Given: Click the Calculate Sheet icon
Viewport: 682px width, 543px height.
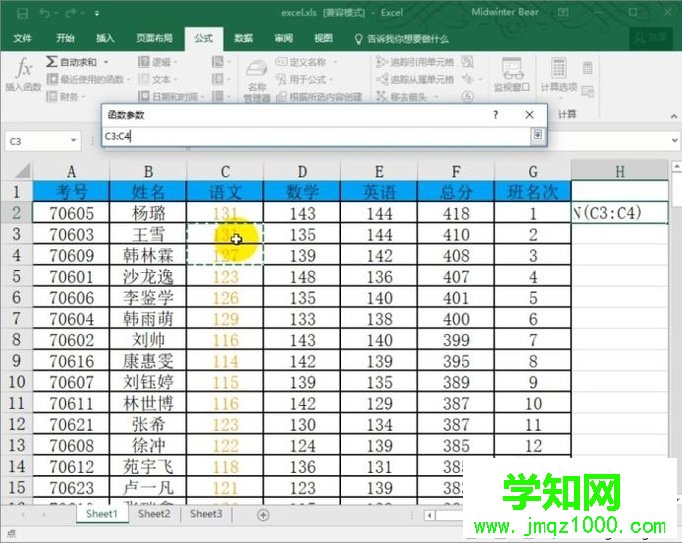Looking at the screenshot, I should click(x=588, y=91).
